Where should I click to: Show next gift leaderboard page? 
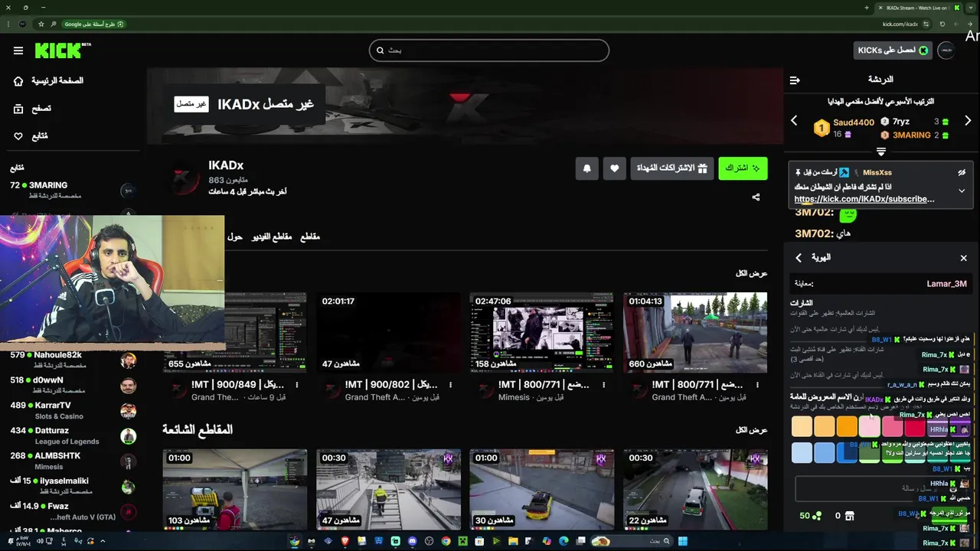click(968, 121)
